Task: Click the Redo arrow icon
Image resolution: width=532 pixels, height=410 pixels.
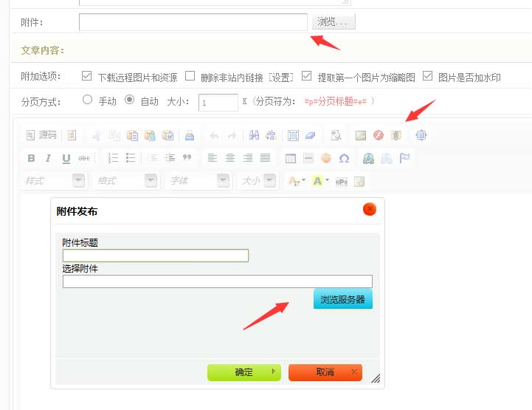Action: click(232, 136)
